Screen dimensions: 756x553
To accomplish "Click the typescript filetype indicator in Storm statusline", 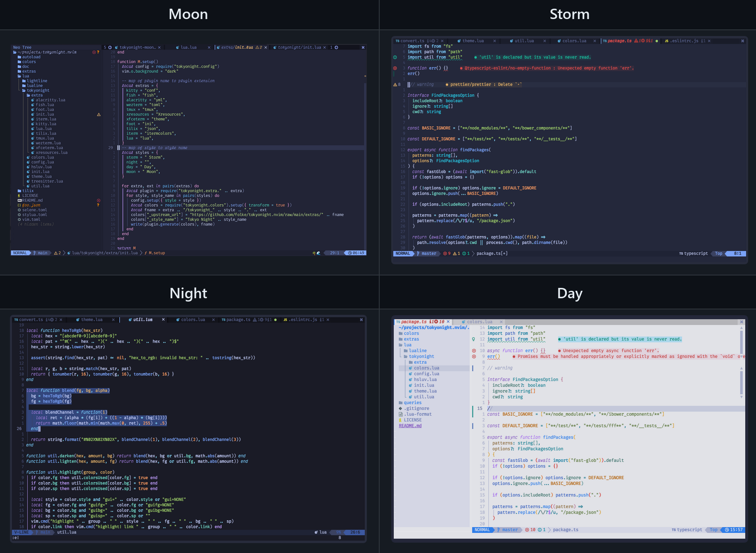I will point(693,254).
